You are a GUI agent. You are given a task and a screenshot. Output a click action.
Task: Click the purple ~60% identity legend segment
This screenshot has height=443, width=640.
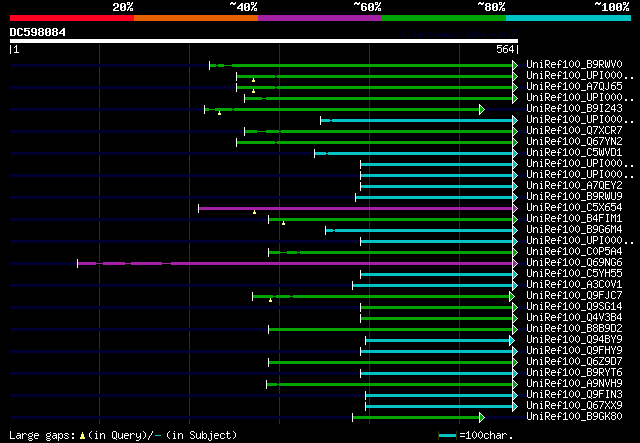(x=320, y=18)
